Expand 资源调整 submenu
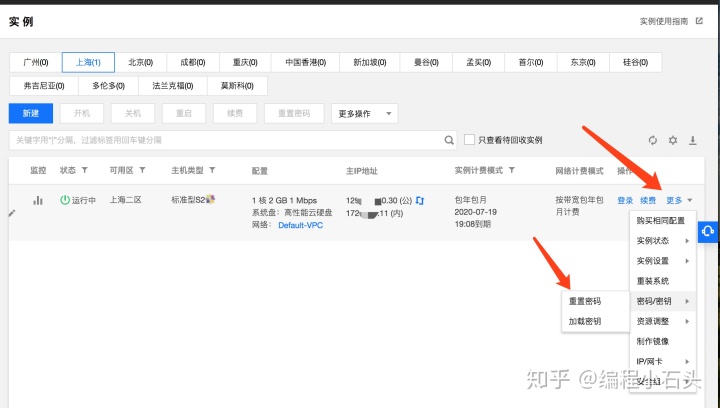720x408 pixels. 663,321
